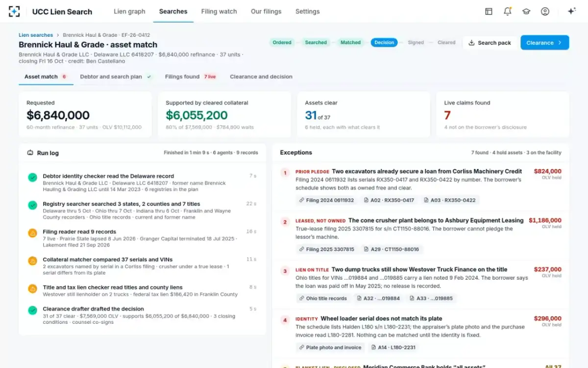Switch to Filings found tab

click(x=191, y=77)
